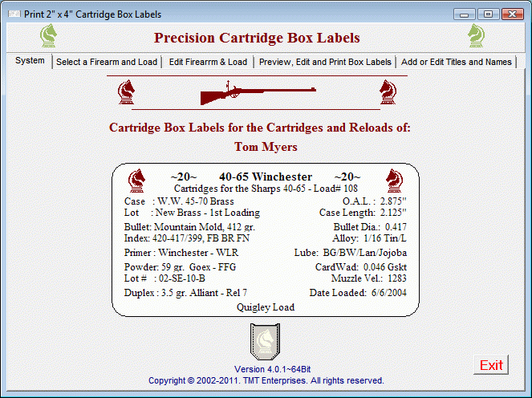The width and height of the screenshot is (532, 398).
Task: Click the Lot #: 02-SE-10-B line
Action: pos(164,278)
